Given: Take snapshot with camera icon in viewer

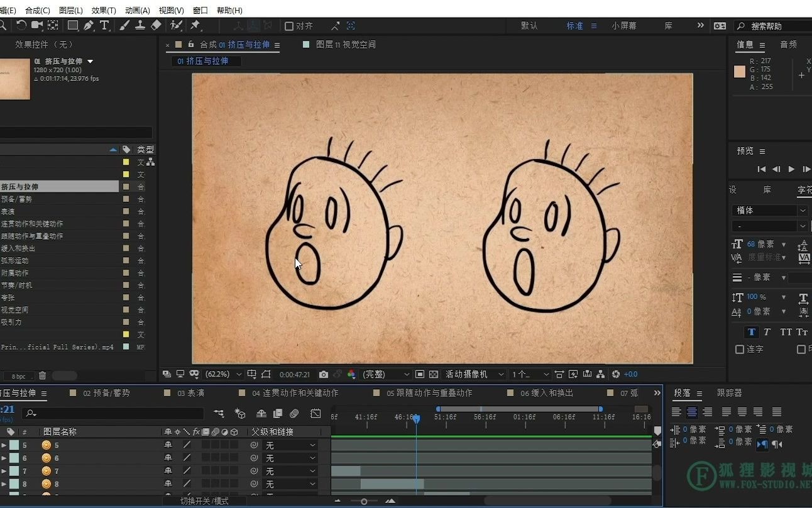Looking at the screenshot, I should tap(323, 374).
